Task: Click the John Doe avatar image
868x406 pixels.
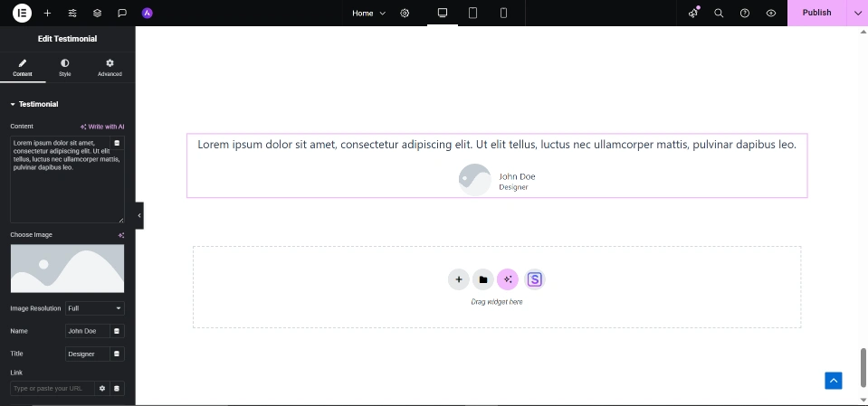Action: point(474,180)
